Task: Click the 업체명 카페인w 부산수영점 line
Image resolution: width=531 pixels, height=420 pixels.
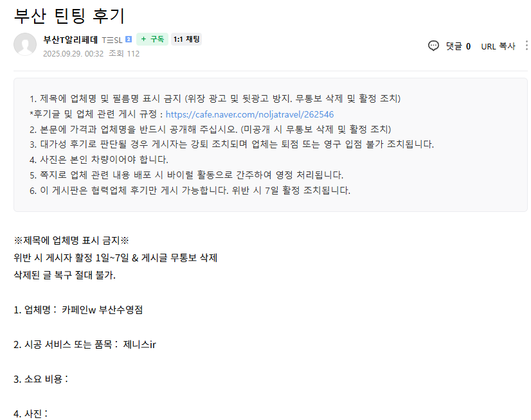Action: (78, 310)
